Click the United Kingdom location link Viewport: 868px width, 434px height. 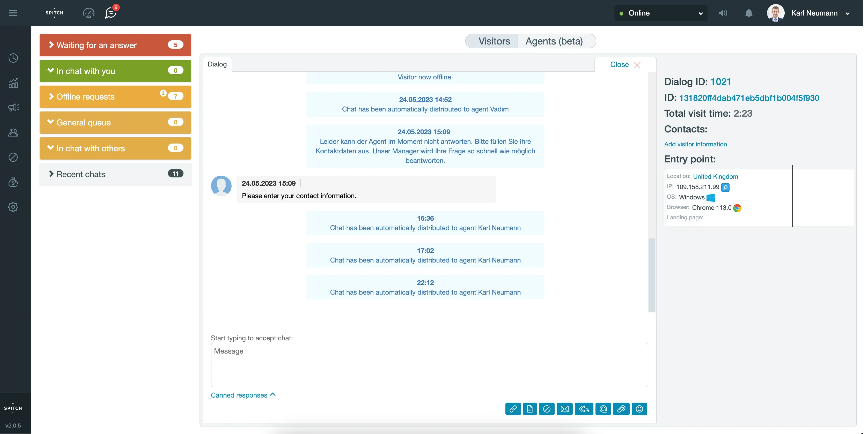[715, 176]
